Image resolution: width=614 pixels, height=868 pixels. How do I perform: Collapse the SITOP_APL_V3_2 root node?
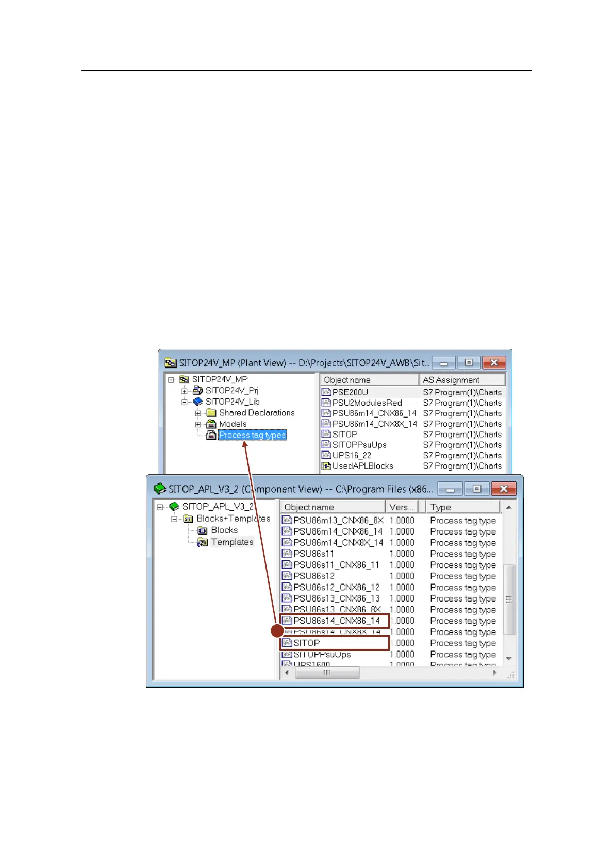160,507
